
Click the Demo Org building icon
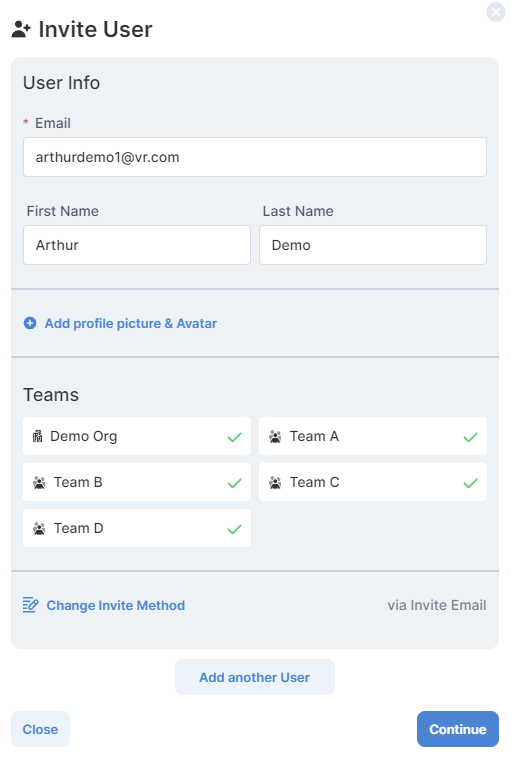[x=38, y=436]
